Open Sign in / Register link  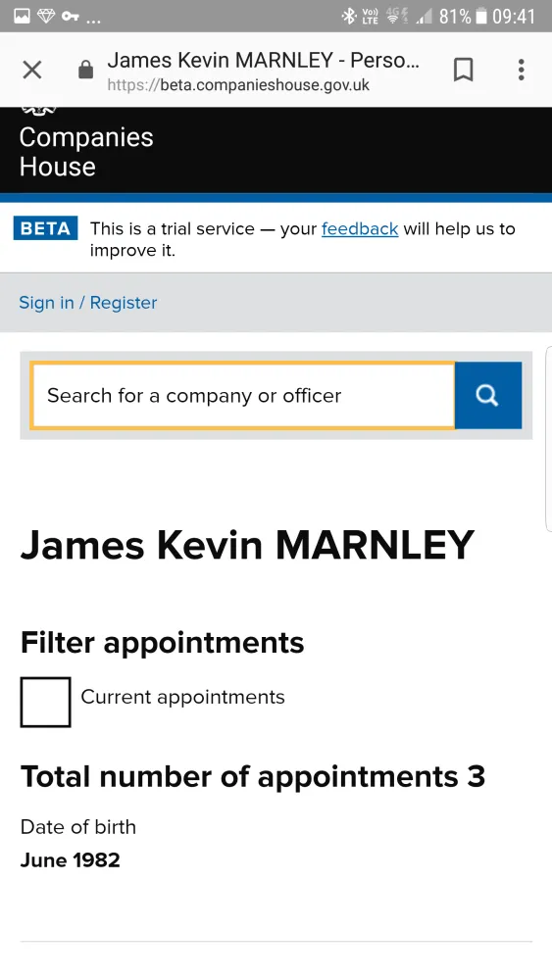click(88, 303)
